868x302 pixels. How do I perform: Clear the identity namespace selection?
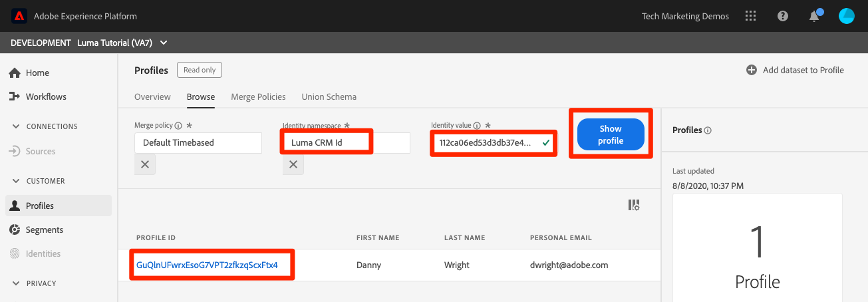tap(293, 164)
